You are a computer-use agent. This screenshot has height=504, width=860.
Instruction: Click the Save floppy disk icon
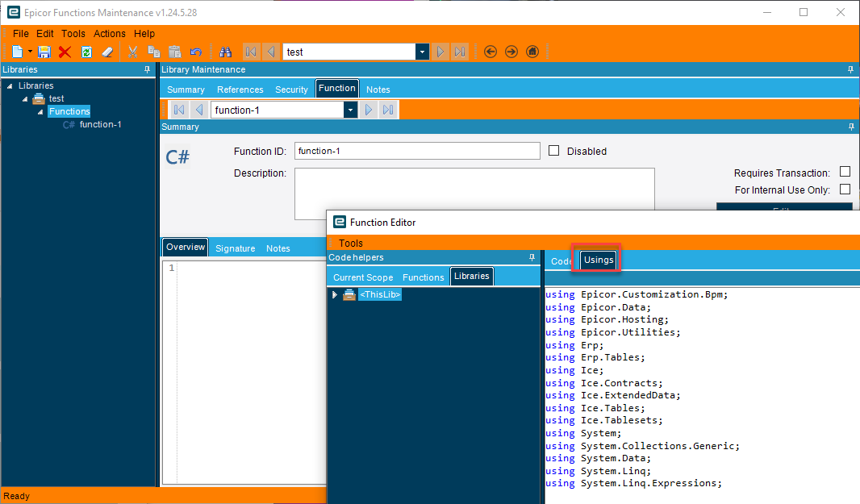44,52
